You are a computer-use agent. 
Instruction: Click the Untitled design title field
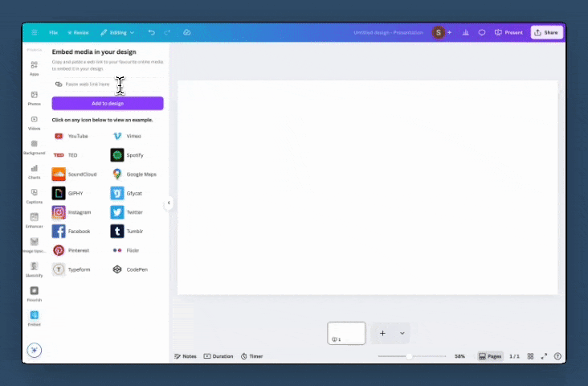coord(388,33)
